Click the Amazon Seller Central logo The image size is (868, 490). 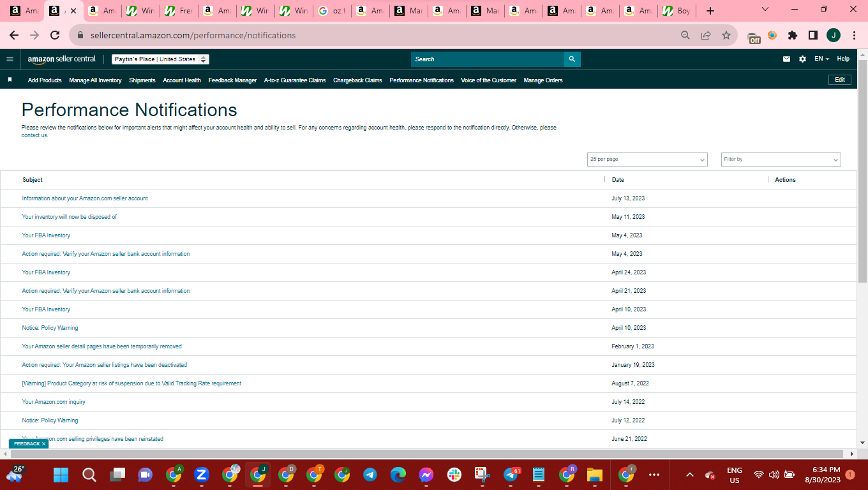coord(62,59)
